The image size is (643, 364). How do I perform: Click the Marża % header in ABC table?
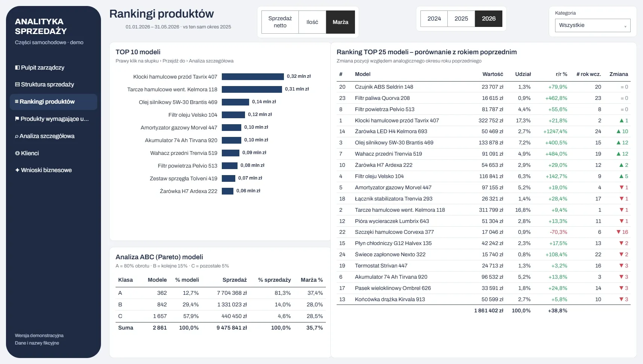click(312, 280)
